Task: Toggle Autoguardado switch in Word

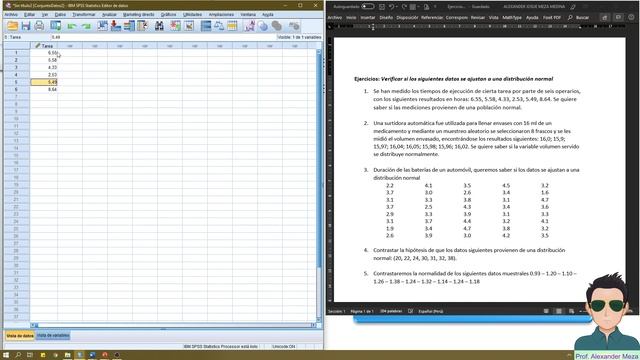Action: coord(367,7)
